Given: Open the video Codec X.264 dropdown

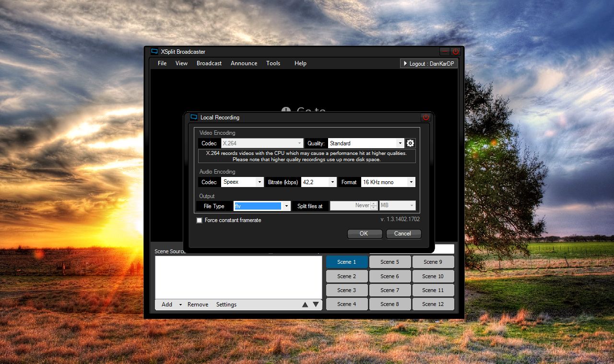Looking at the screenshot, I should [262, 143].
